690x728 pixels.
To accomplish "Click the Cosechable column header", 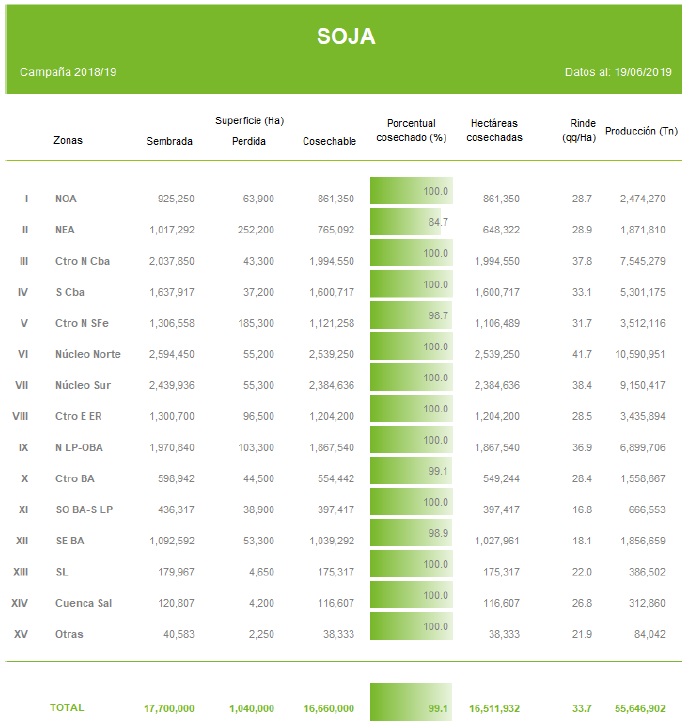I will pos(329,142).
